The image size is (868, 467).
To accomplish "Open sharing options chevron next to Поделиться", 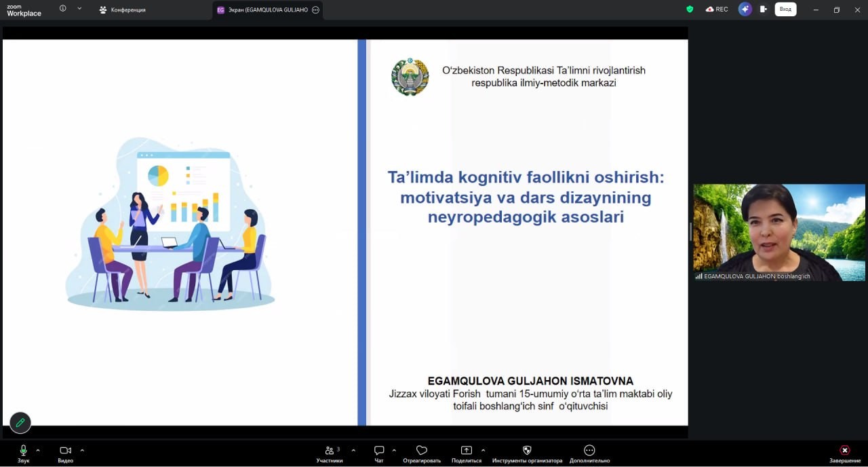I will (x=484, y=449).
